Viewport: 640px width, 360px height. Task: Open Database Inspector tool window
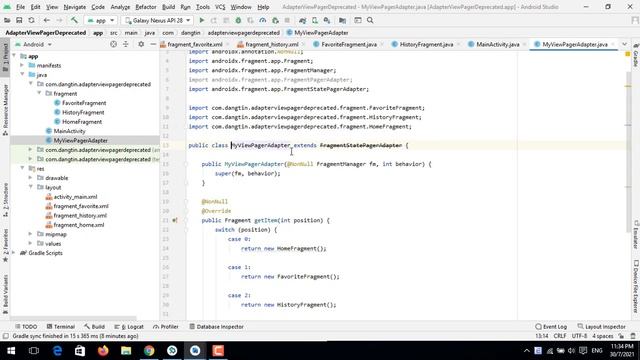[216, 327]
